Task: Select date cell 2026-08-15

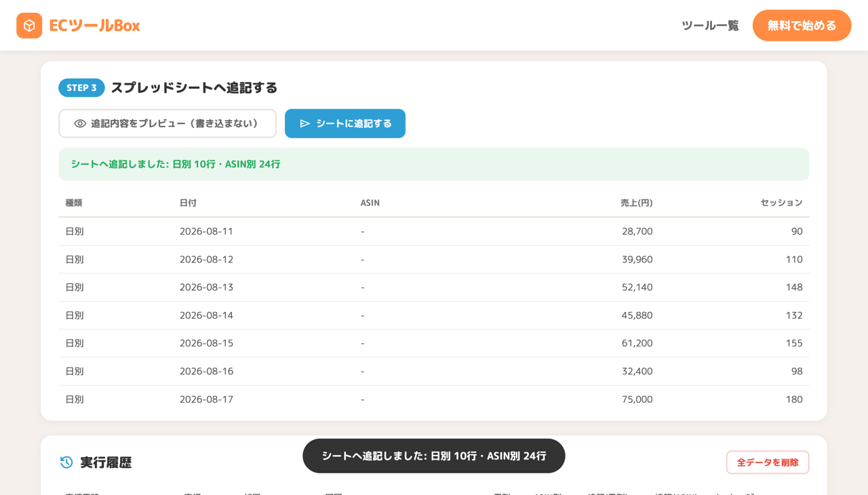Action: [206, 343]
